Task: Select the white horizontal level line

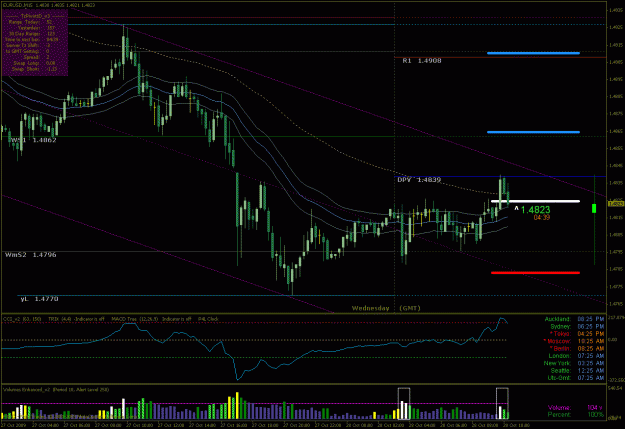Action: 535,201
